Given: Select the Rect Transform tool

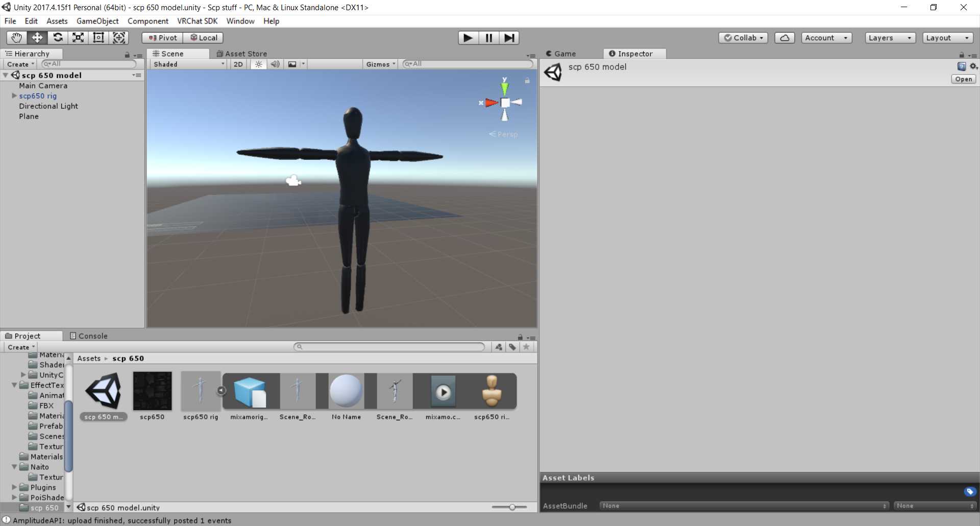Looking at the screenshot, I should [99, 38].
